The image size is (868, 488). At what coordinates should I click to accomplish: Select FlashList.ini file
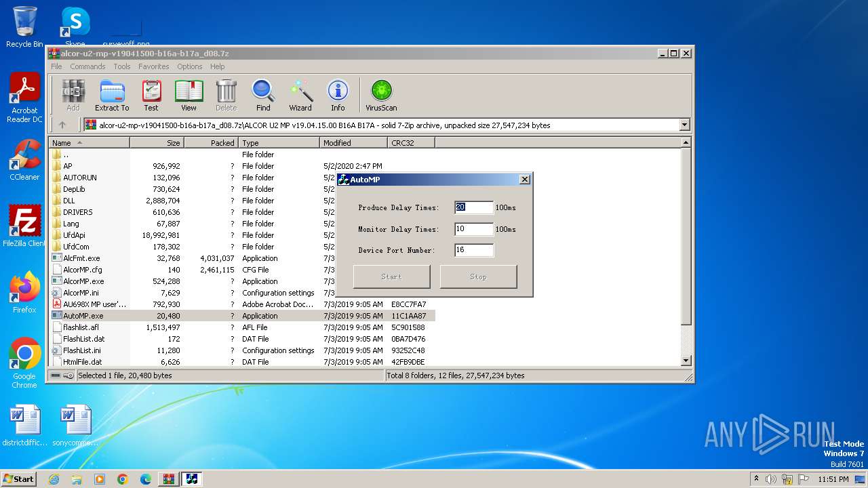243,350
